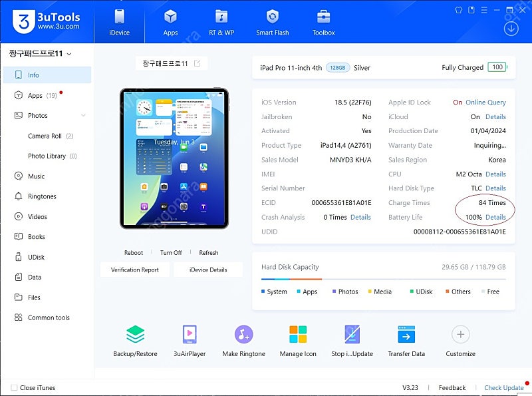Image resolution: width=532 pixels, height=396 pixels.
Task: Launch 3uAirPlayer
Action: (190, 341)
